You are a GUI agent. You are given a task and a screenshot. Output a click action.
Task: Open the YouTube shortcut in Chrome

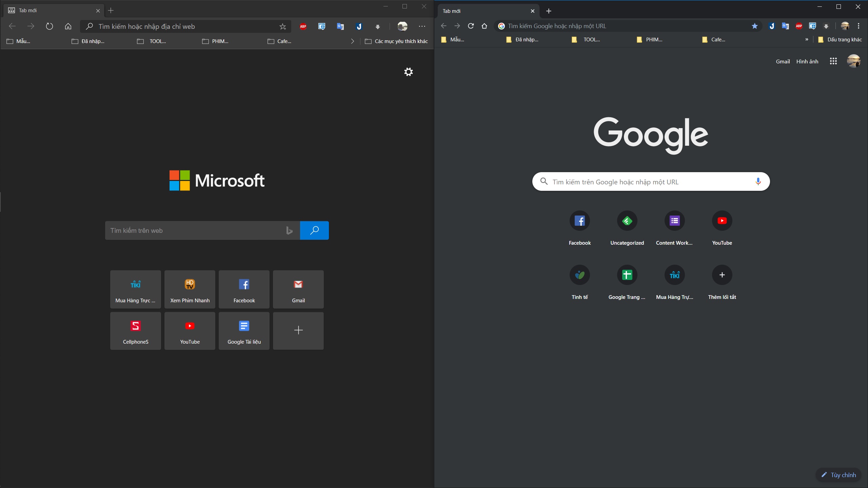722,228
